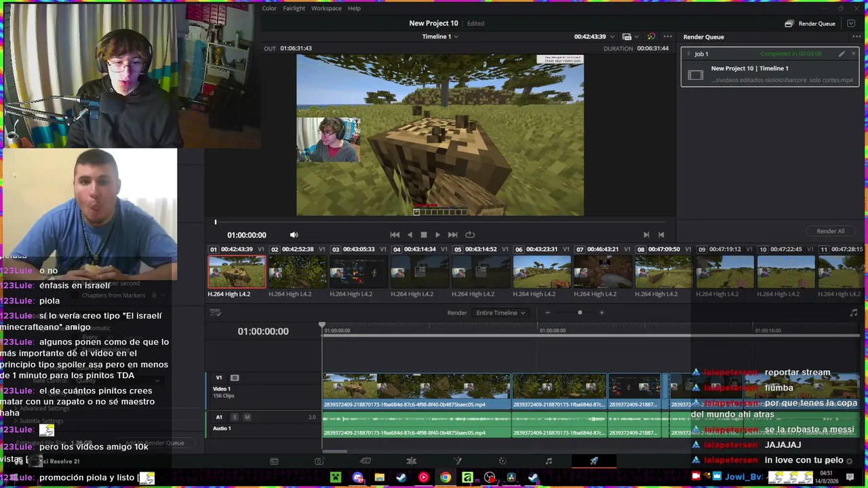Viewport: 868px width, 488px height.
Task: Toggle the audio track note icon
Action: coord(854,312)
